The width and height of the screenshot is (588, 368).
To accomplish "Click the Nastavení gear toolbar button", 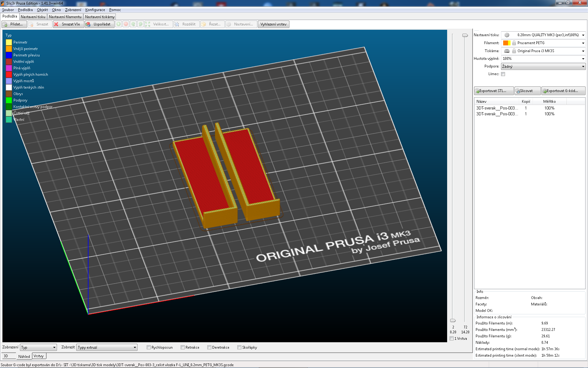I will (x=242, y=24).
